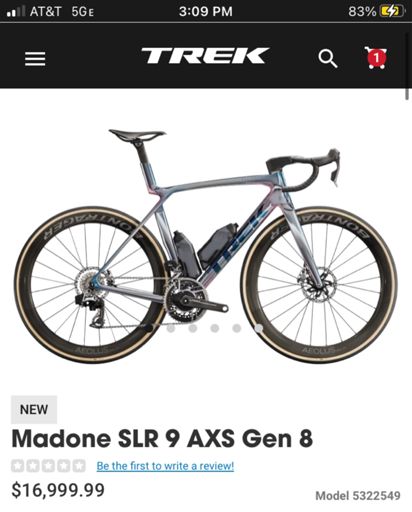The width and height of the screenshot is (412, 512).
Task: Click the page scrollbar on the right edge
Action: pos(407,66)
